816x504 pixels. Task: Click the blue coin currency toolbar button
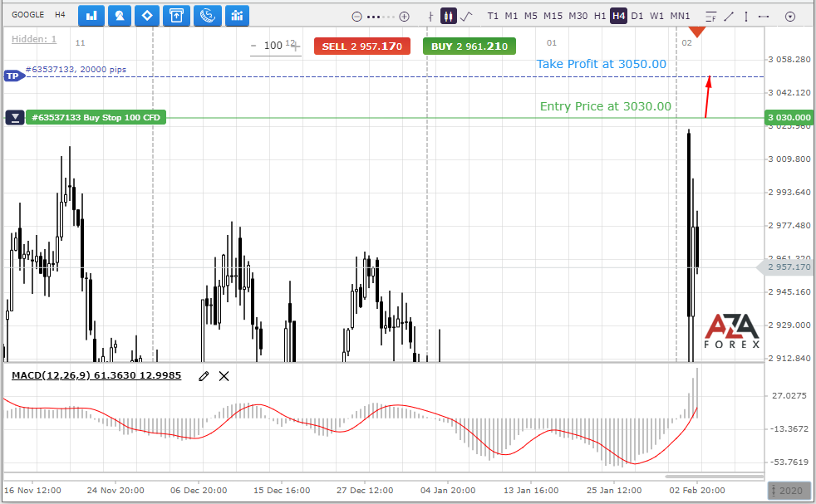click(207, 16)
